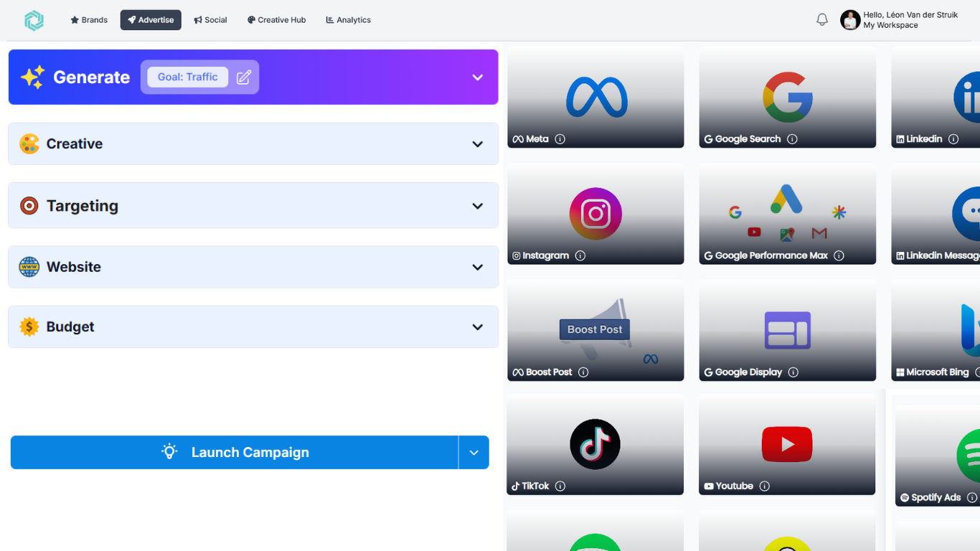
Task: Click the Targeting bullseye icon
Action: click(x=29, y=206)
